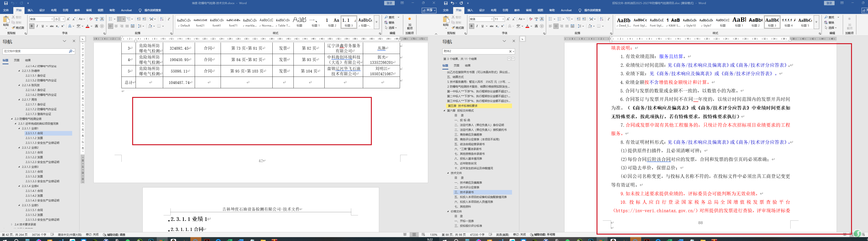Apply distributed alignment in the right Word window

click(x=572, y=26)
